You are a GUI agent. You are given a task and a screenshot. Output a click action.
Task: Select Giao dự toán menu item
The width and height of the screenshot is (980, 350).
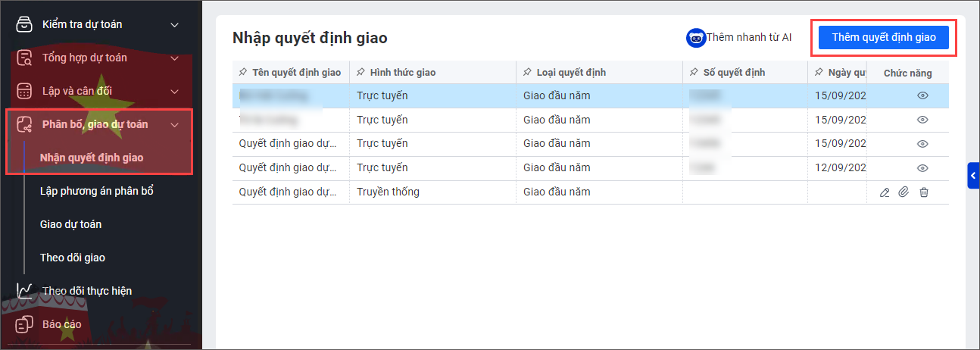(x=70, y=224)
